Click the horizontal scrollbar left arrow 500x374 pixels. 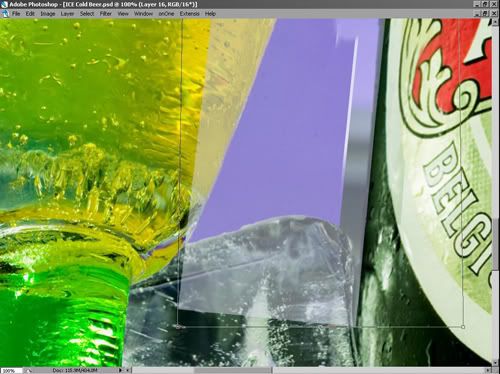click(128, 370)
